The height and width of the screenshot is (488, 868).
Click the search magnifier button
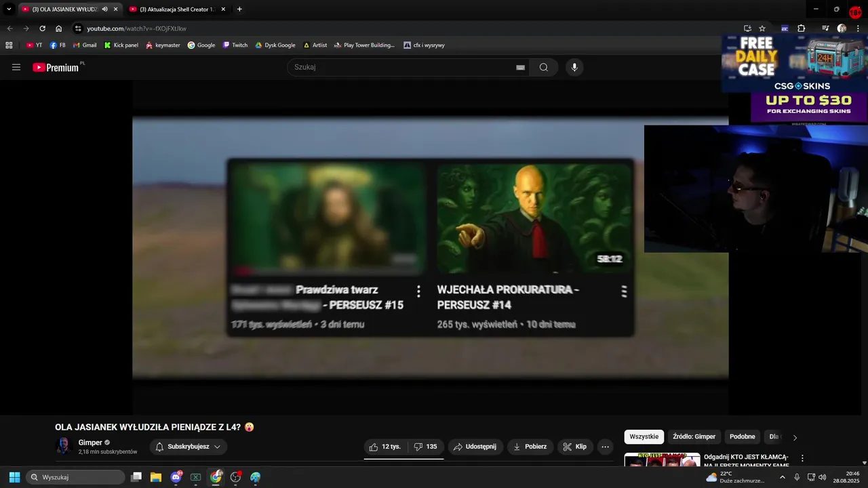544,67
